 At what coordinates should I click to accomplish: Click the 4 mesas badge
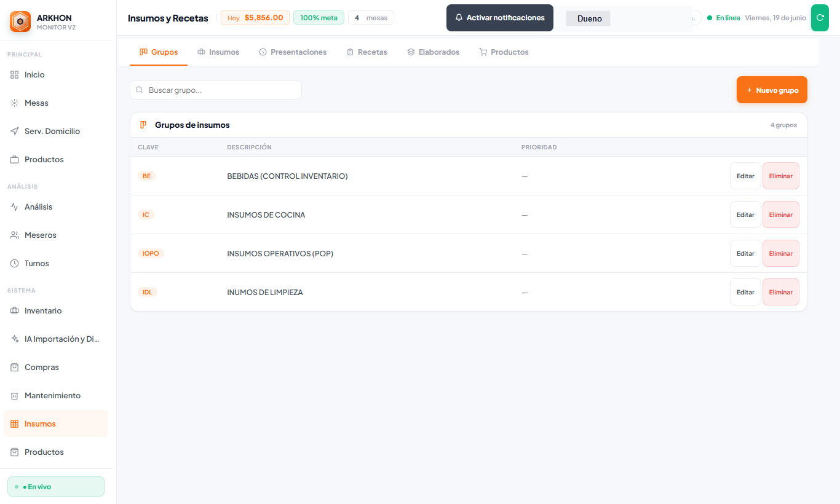371,18
